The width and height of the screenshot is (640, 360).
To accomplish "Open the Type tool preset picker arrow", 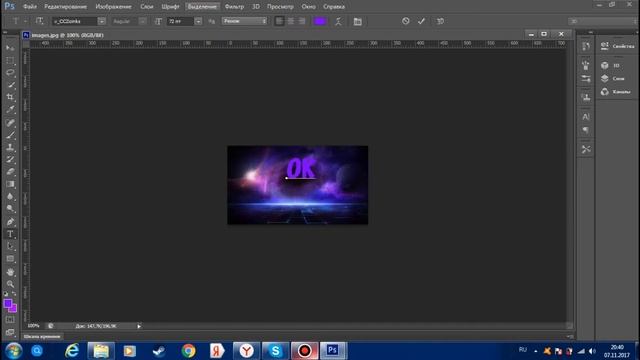I will click(25, 21).
